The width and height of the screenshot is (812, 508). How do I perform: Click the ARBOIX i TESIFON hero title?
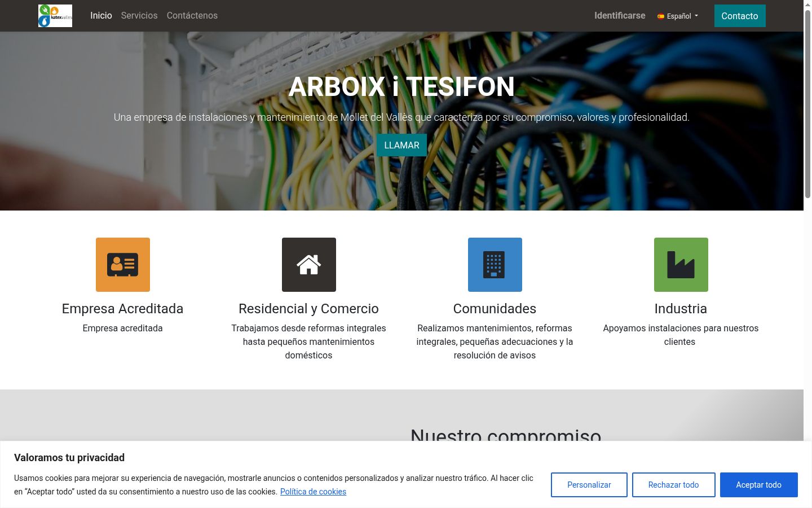coord(401,86)
